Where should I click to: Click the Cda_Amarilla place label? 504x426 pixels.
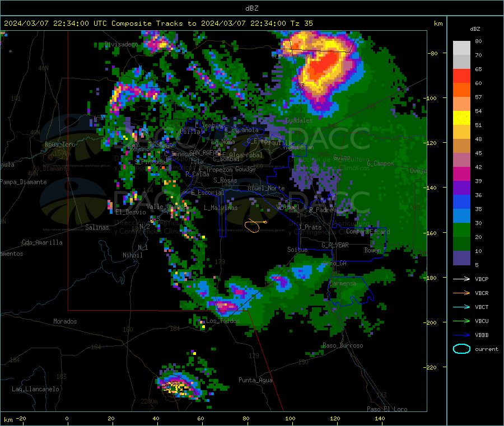pyautogui.click(x=42, y=242)
